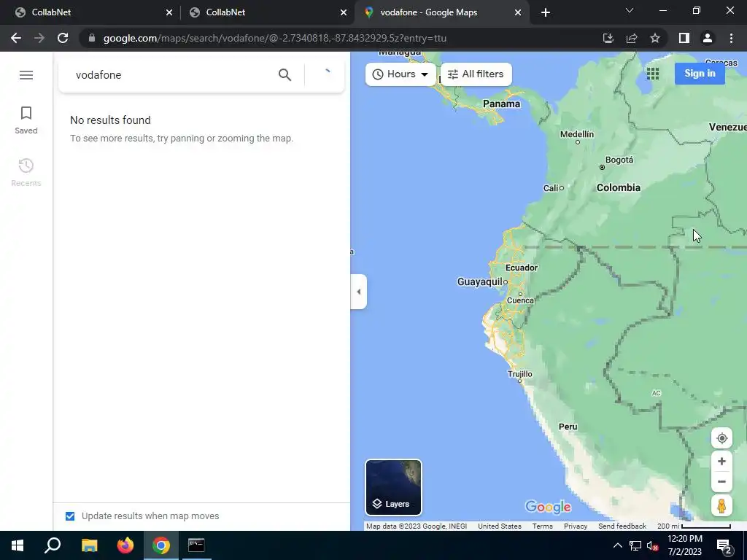Click the Peru country label
This screenshot has height=560, width=747.
tap(568, 427)
